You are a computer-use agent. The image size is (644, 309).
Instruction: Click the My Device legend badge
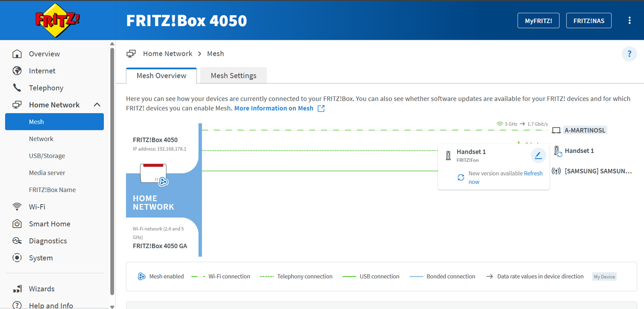604,277
